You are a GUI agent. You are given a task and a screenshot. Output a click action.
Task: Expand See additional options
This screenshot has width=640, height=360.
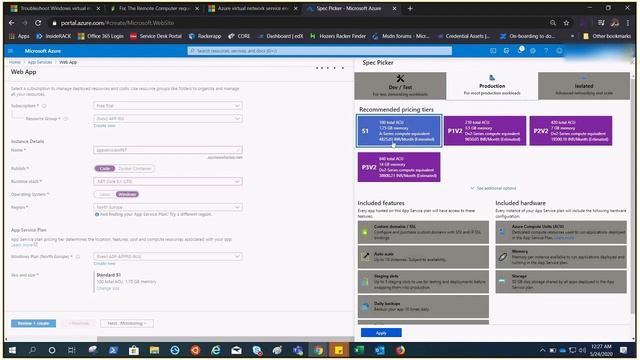pyautogui.click(x=493, y=188)
